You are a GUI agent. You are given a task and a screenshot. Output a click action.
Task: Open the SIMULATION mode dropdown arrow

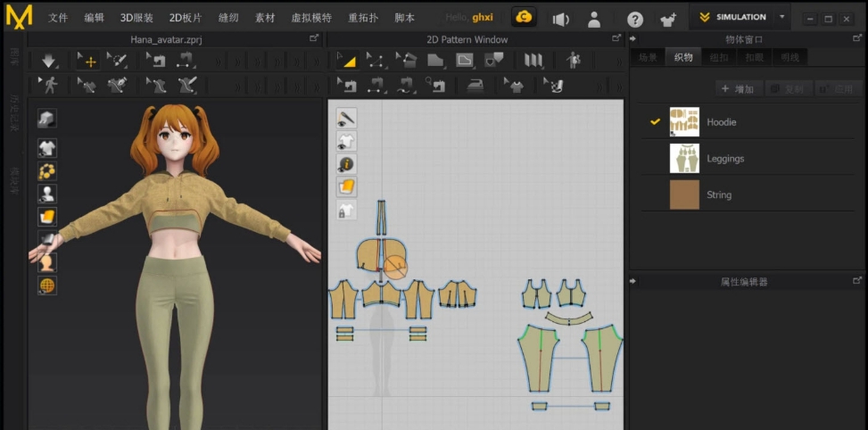(782, 17)
